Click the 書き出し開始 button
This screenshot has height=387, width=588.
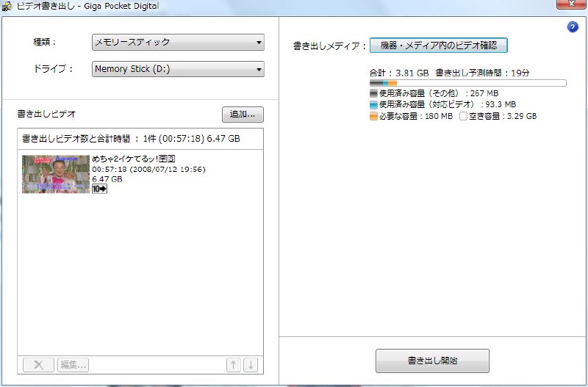(432, 361)
